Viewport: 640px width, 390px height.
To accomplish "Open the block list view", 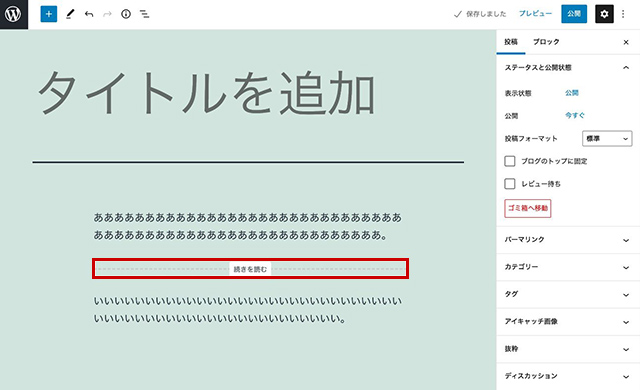I will [144, 14].
